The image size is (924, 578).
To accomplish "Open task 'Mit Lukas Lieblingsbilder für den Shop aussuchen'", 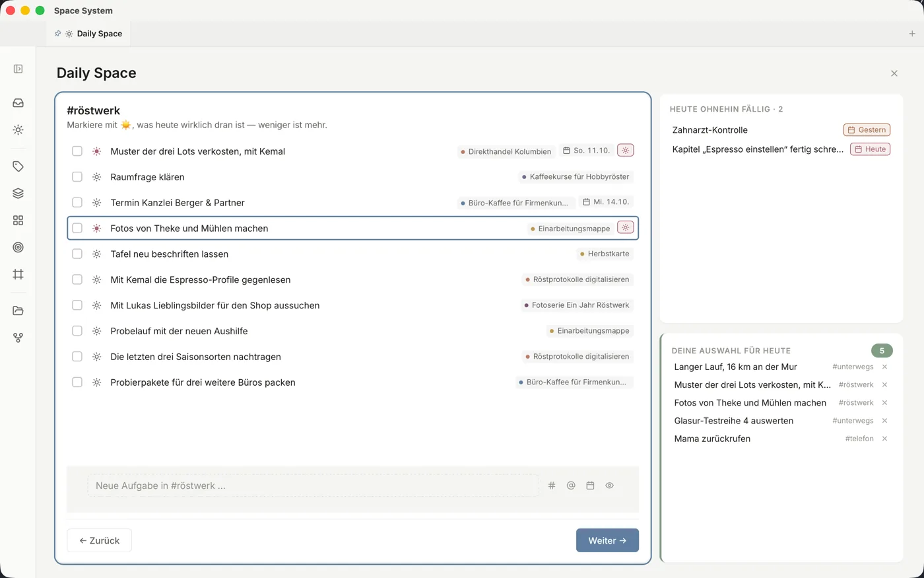I will (215, 305).
